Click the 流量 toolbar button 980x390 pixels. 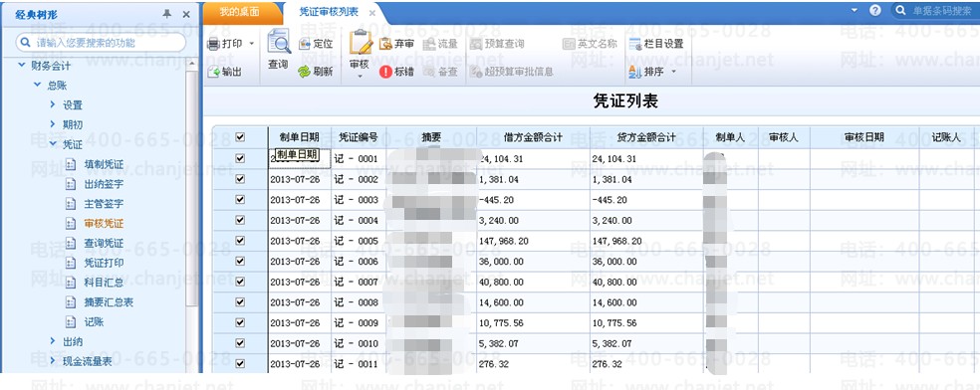(x=440, y=44)
